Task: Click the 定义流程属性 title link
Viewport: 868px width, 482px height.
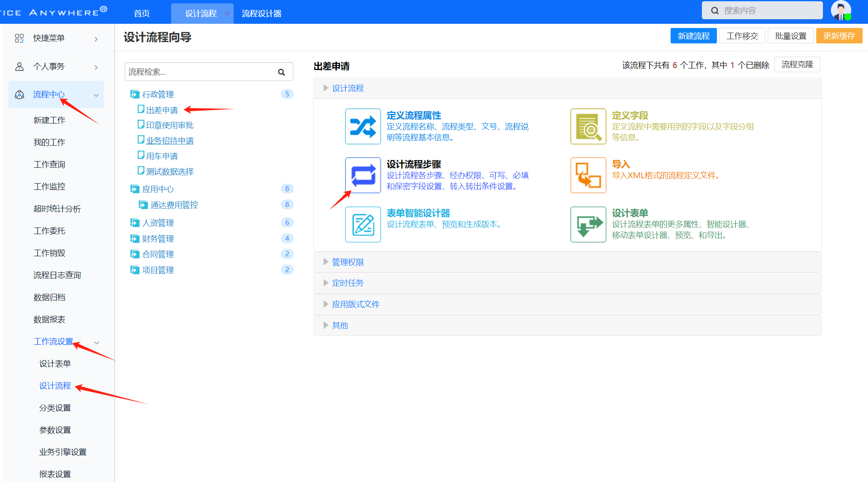Action: click(414, 115)
